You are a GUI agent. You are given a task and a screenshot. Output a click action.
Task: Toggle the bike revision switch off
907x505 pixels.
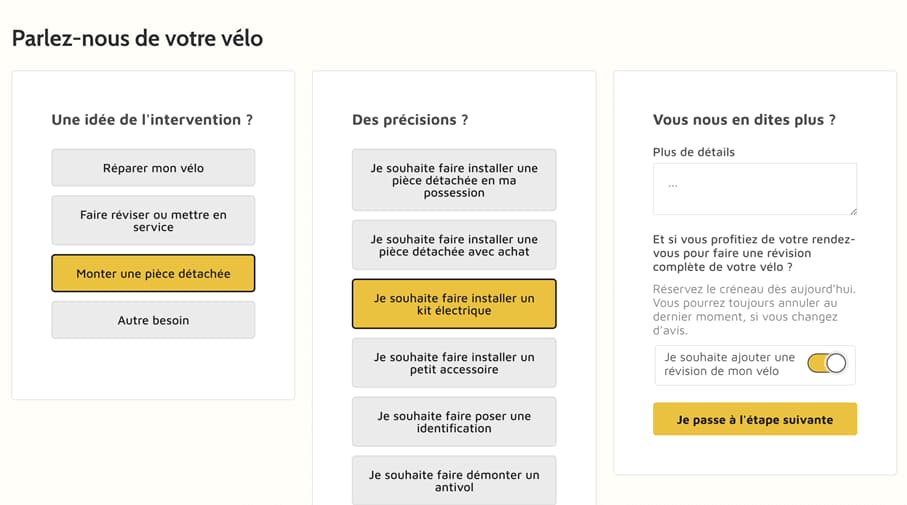[x=827, y=363]
